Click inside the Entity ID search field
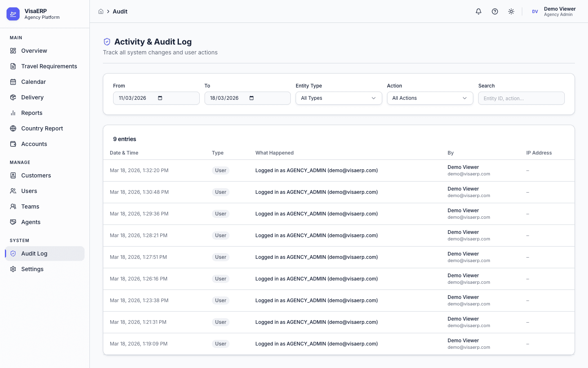588x368 pixels. (521, 98)
